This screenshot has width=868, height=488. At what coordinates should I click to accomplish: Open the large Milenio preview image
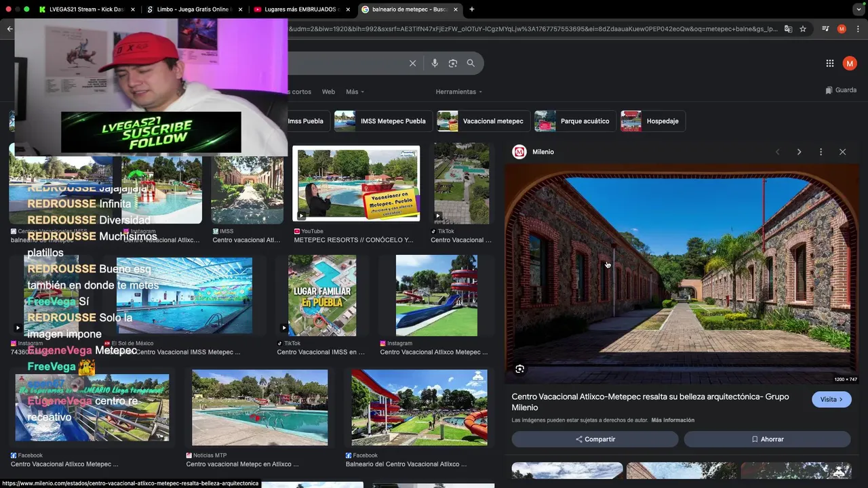[x=682, y=274]
